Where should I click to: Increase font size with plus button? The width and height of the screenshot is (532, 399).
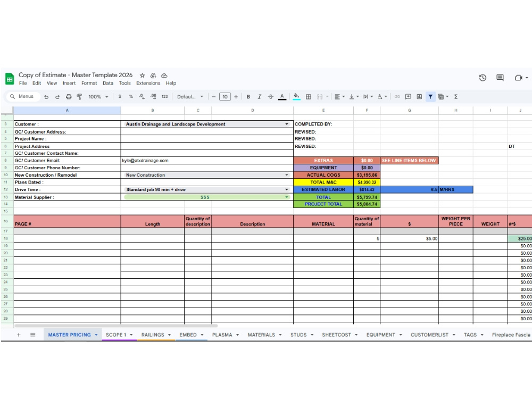coord(236,97)
